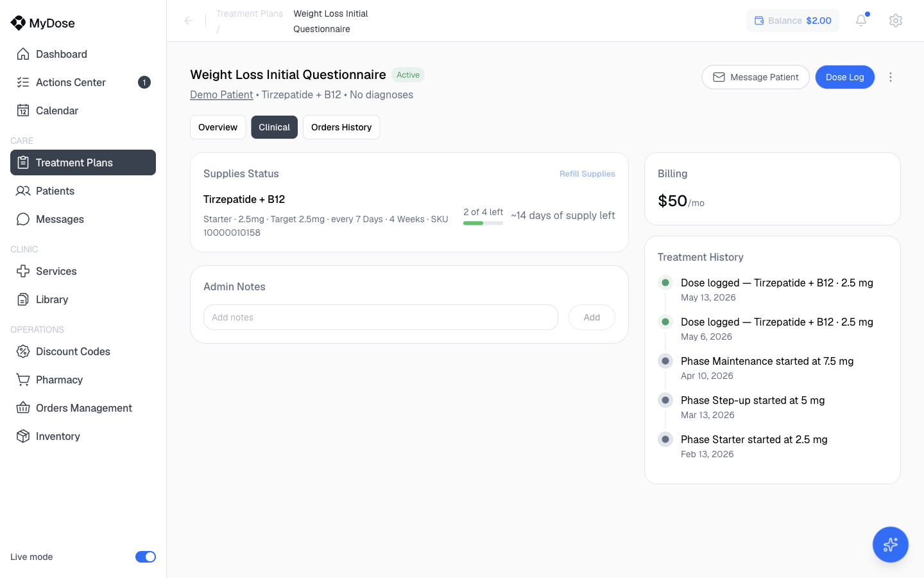
Task: Click the Message Patient button
Action: point(756,77)
